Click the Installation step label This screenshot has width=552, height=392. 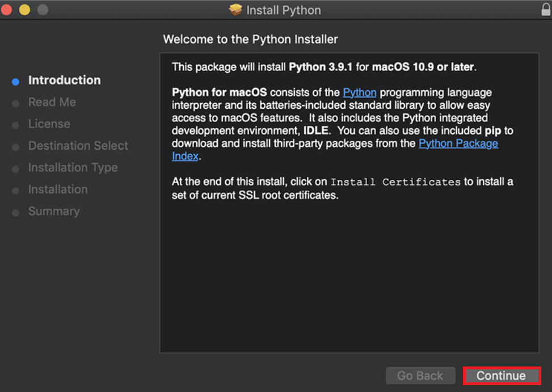pos(58,189)
